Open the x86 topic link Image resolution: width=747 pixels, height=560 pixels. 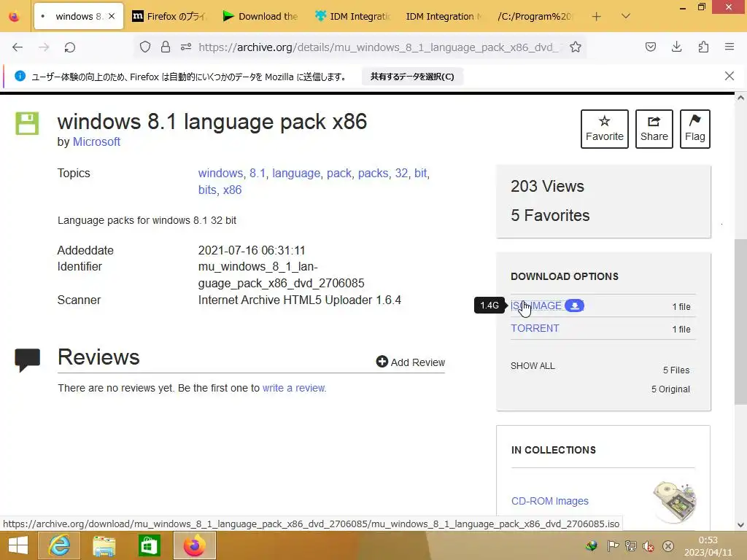(233, 190)
